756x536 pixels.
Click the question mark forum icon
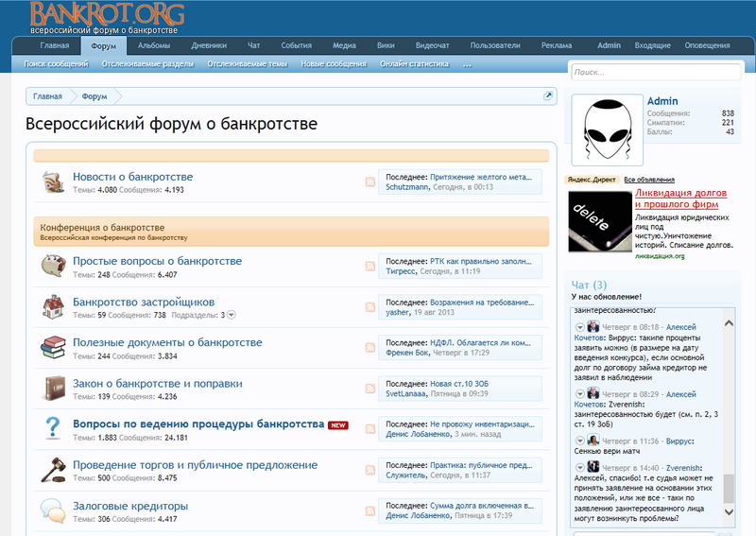pyautogui.click(x=52, y=429)
